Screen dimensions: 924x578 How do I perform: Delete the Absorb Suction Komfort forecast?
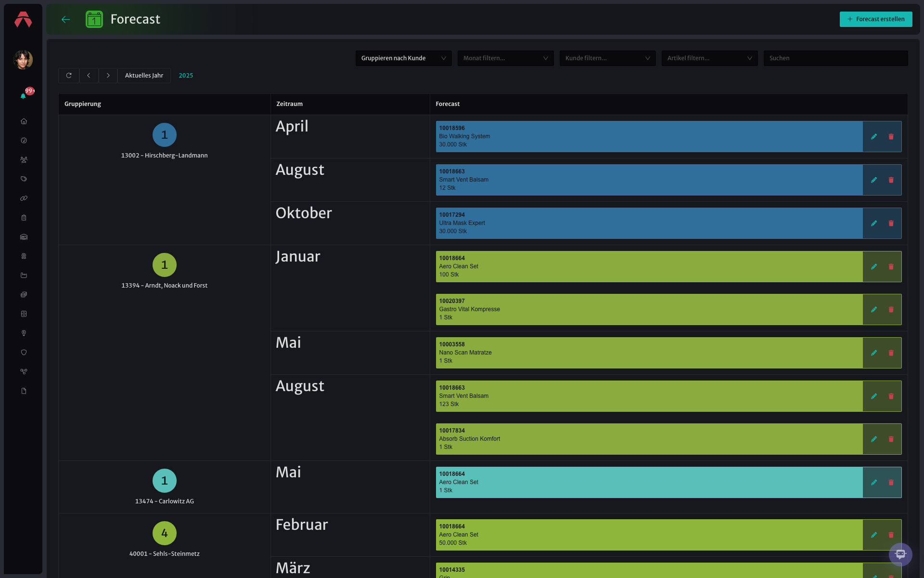[891, 439]
